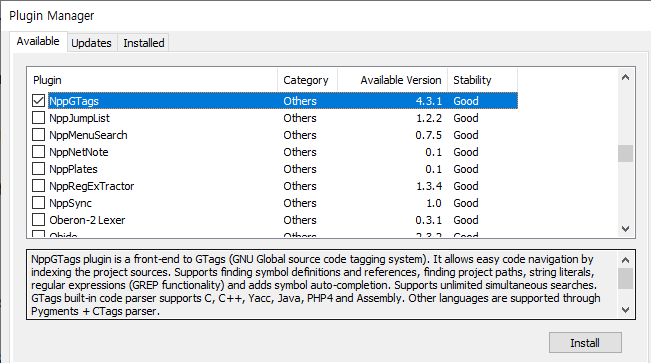Sort by the Category column header

[x=307, y=80]
